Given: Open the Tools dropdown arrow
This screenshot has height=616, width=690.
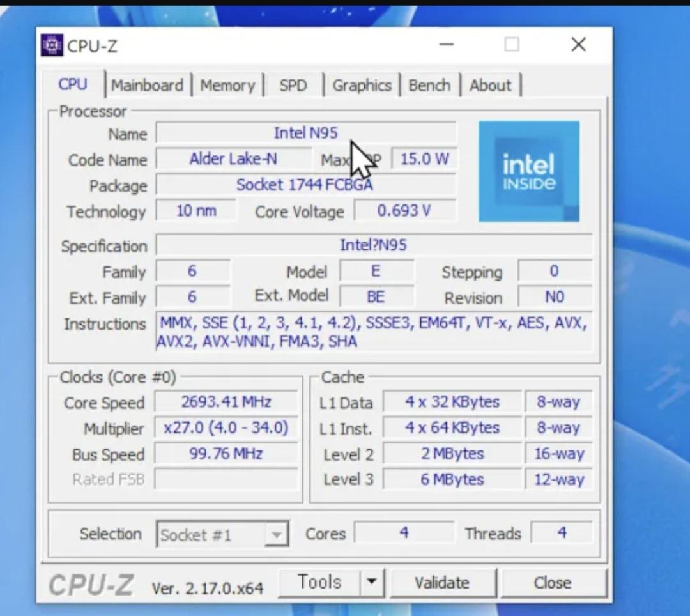Looking at the screenshot, I should point(372,582).
